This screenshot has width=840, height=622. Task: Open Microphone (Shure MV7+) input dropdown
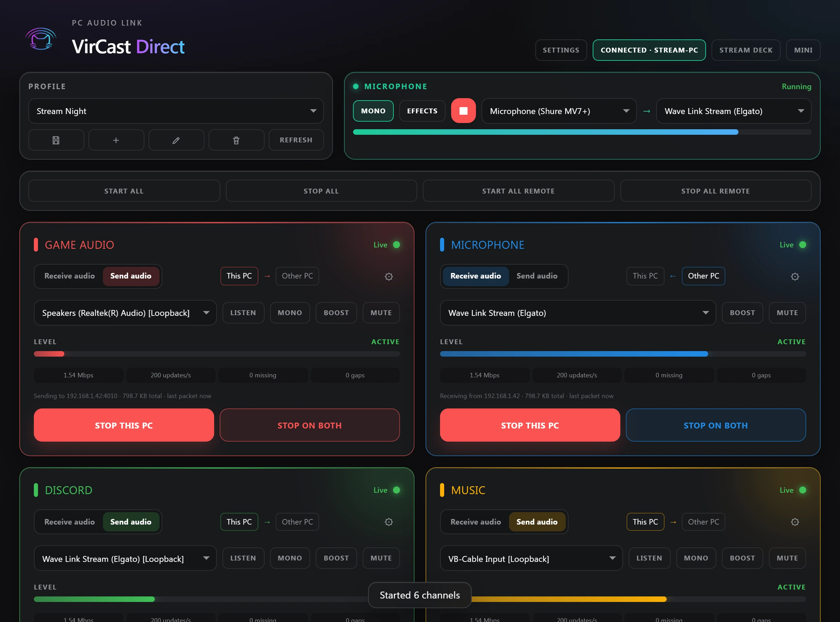pos(559,111)
